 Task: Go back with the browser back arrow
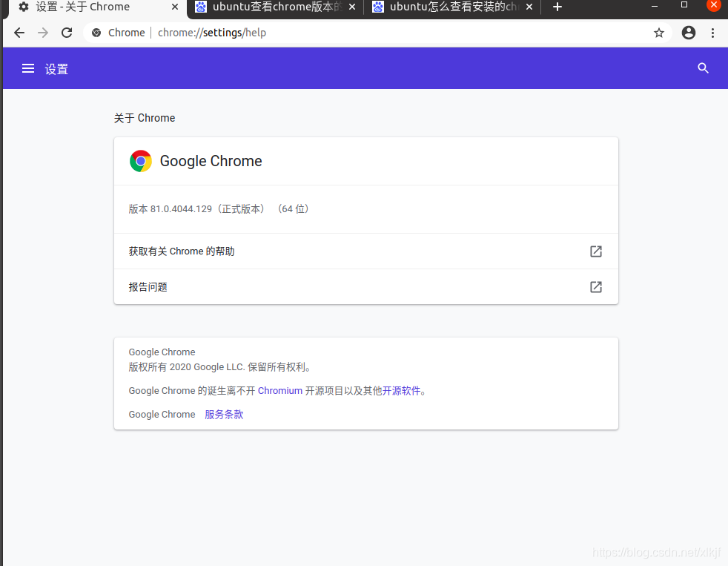click(19, 33)
